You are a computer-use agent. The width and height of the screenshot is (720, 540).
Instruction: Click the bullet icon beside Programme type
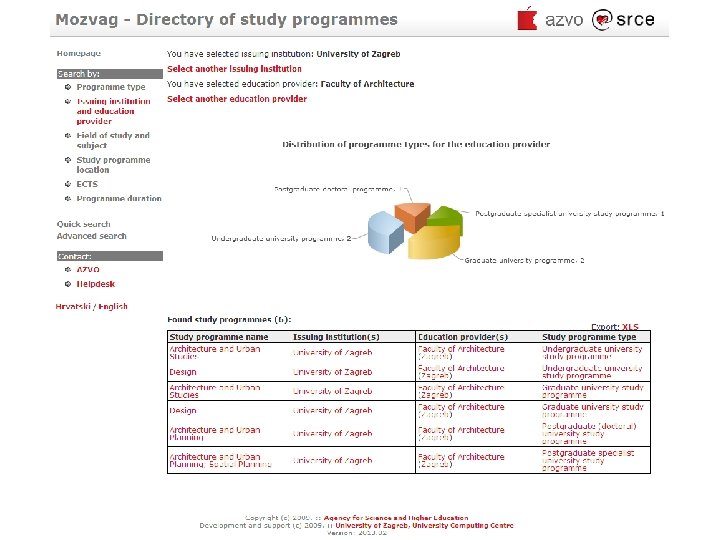pos(68,87)
